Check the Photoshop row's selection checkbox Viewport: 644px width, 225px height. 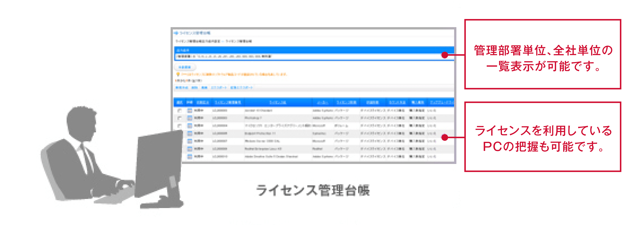tap(179, 118)
